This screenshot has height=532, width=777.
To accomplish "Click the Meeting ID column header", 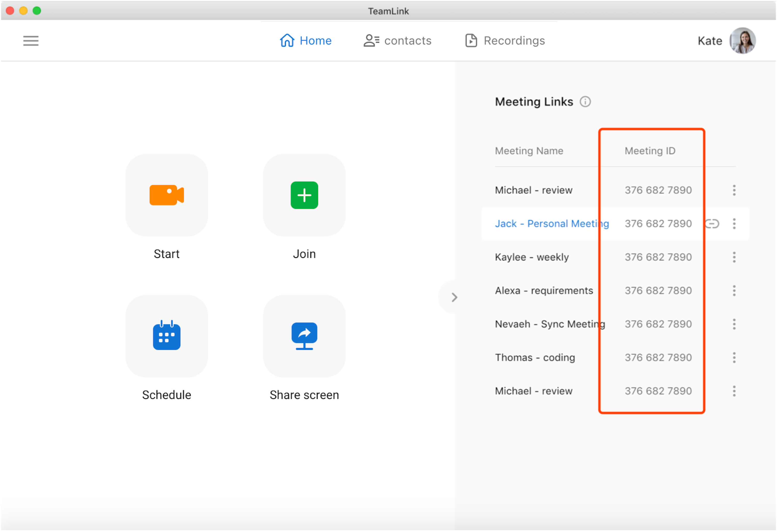I will tap(650, 151).
